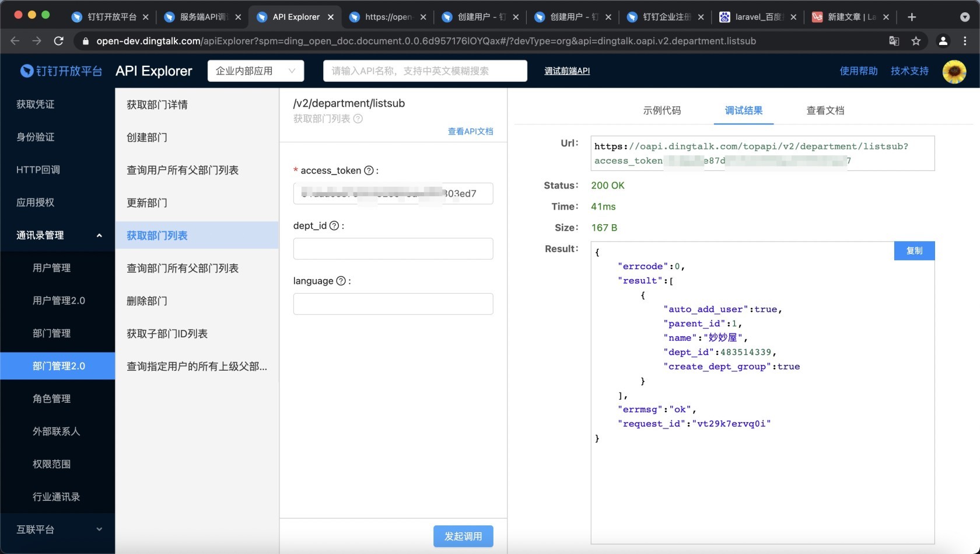This screenshot has width=980, height=554.
Task: Select the 调试结果 tab
Action: [x=744, y=110]
